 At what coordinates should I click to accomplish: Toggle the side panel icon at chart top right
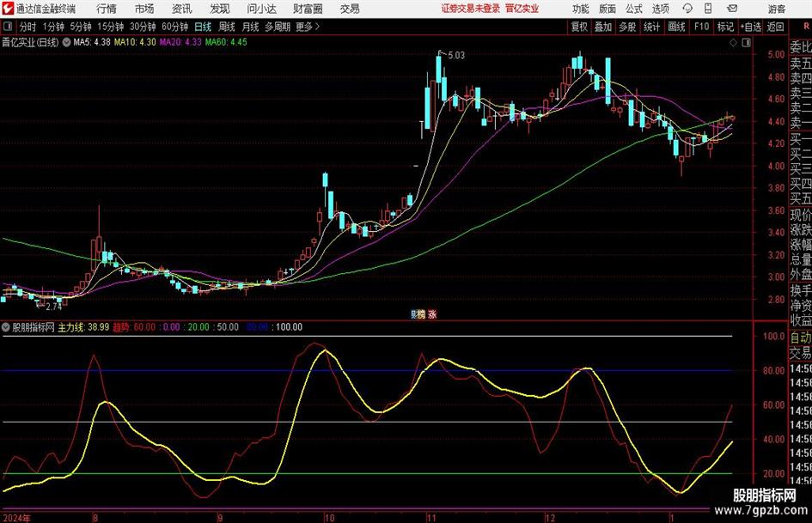(x=746, y=43)
